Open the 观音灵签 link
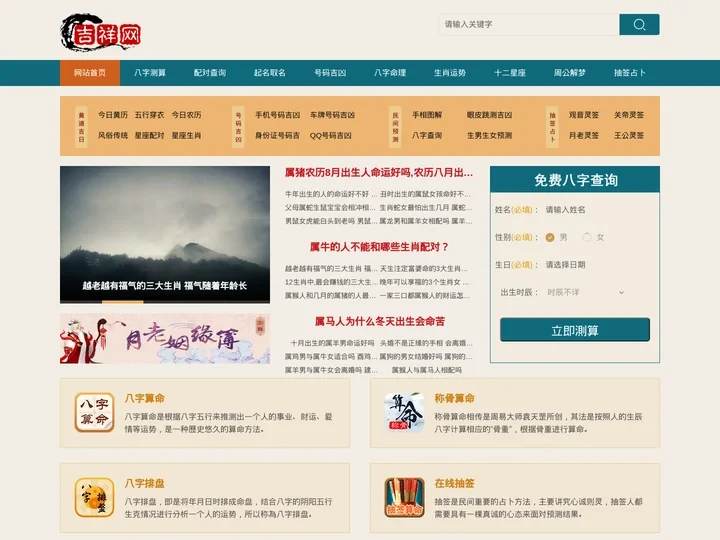The image size is (720, 540). pyautogui.click(x=584, y=115)
